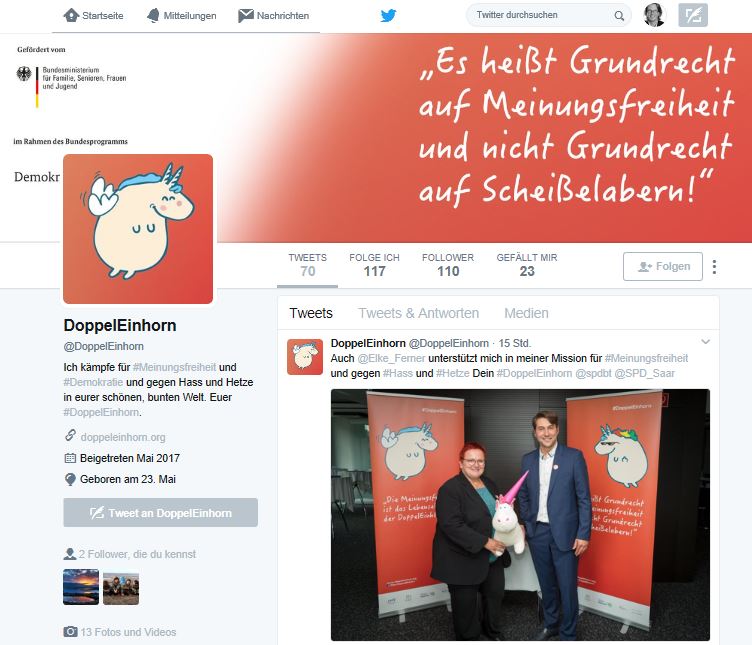Open Nachrichten envelope messages
The image size is (752, 645).
246,15
